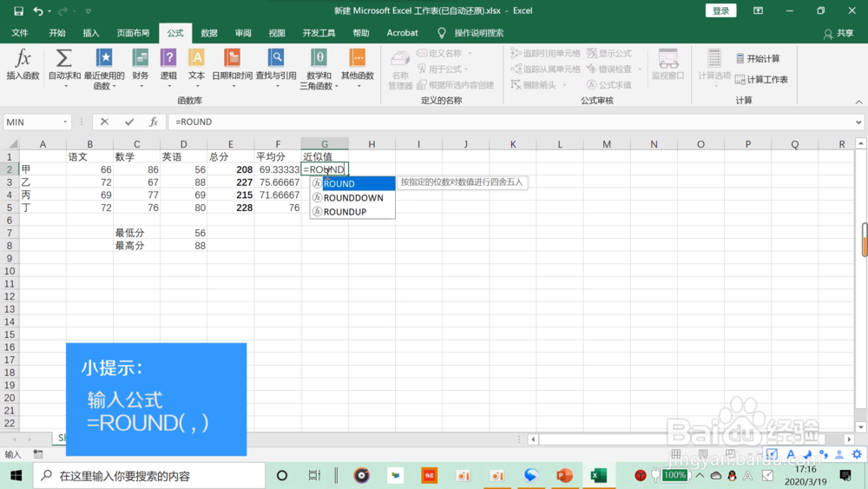The image size is (868, 489).
Task: Open Lookup and Reference functions menu
Action: pyautogui.click(x=276, y=68)
